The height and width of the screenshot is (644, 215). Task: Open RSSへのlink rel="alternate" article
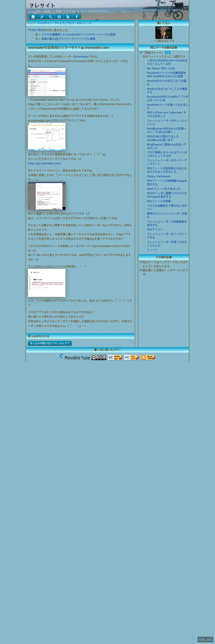[166, 114]
